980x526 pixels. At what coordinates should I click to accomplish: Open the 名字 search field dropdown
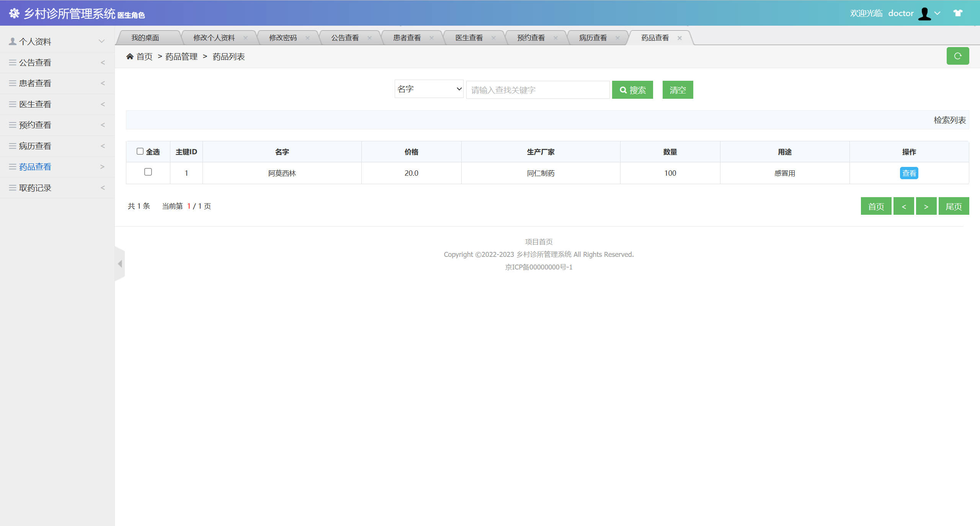429,89
